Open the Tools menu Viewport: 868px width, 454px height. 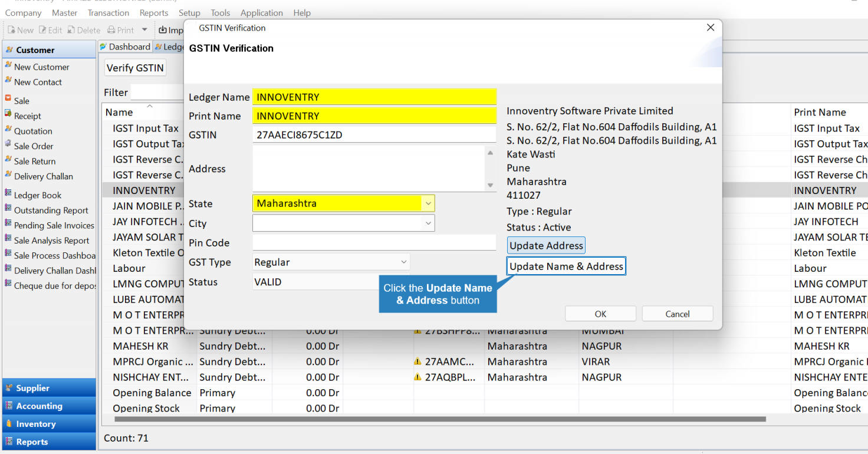(x=221, y=12)
